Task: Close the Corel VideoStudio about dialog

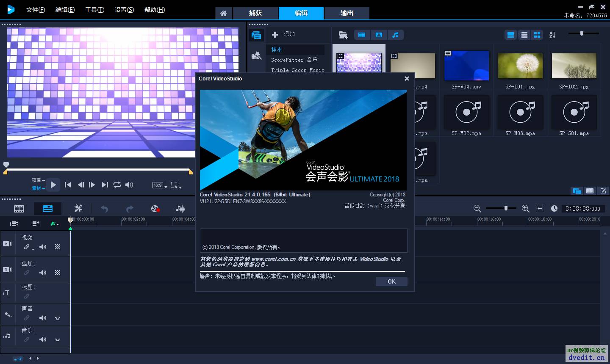Action: click(x=407, y=78)
